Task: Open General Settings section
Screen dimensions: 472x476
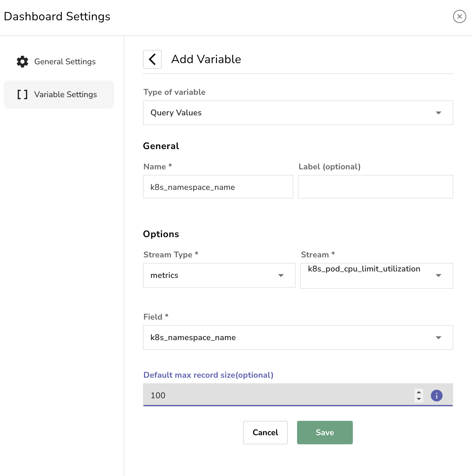Action: pos(59,62)
